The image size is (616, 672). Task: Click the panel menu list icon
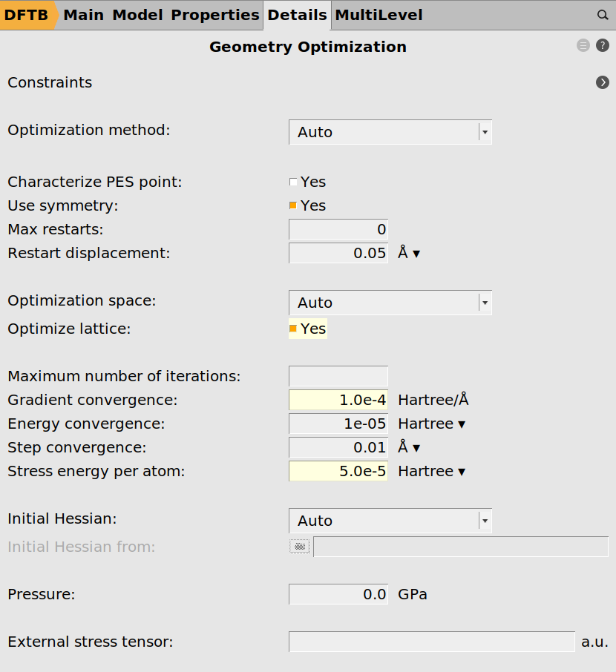(583, 45)
